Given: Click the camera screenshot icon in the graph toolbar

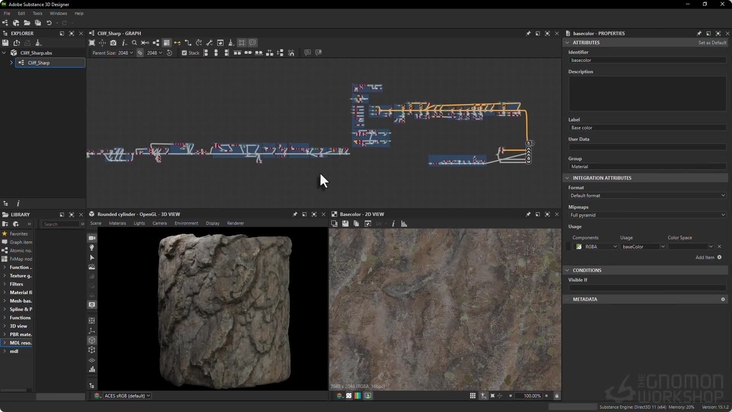Looking at the screenshot, I should tap(113, 42).
